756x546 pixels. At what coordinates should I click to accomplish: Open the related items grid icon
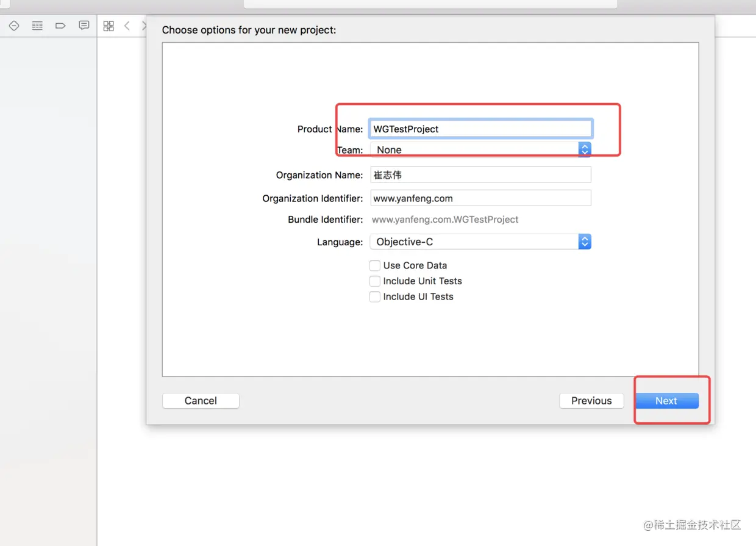(x=109, y=26)
